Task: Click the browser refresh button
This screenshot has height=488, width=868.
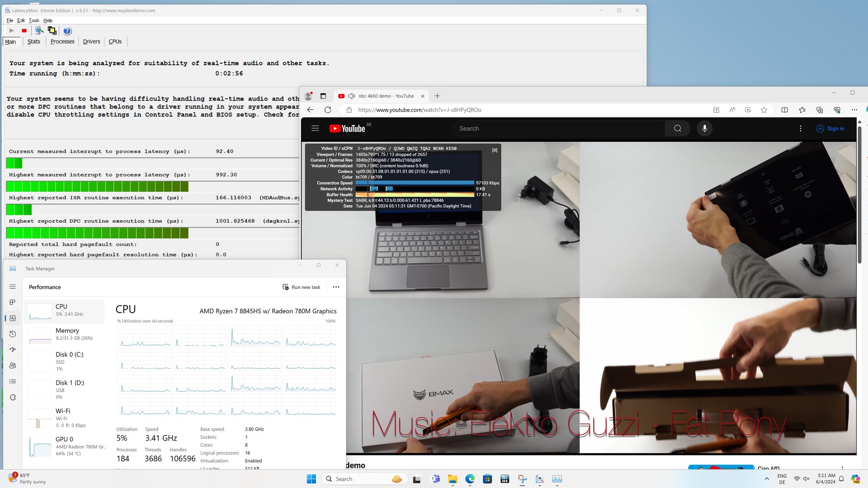Action: tap(328, 110)
